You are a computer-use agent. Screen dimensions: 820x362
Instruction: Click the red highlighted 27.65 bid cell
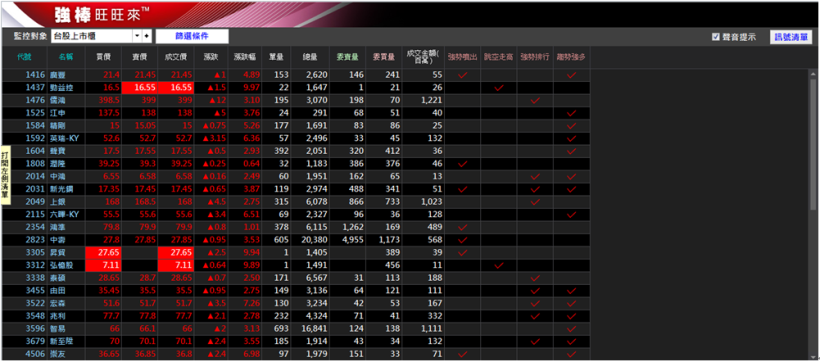103,253
